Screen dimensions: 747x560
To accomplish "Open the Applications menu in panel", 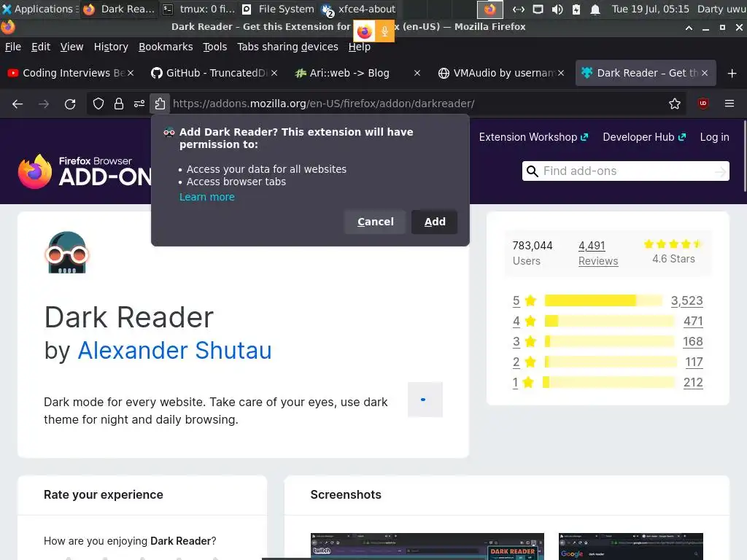I will click(x=38, y=9).
